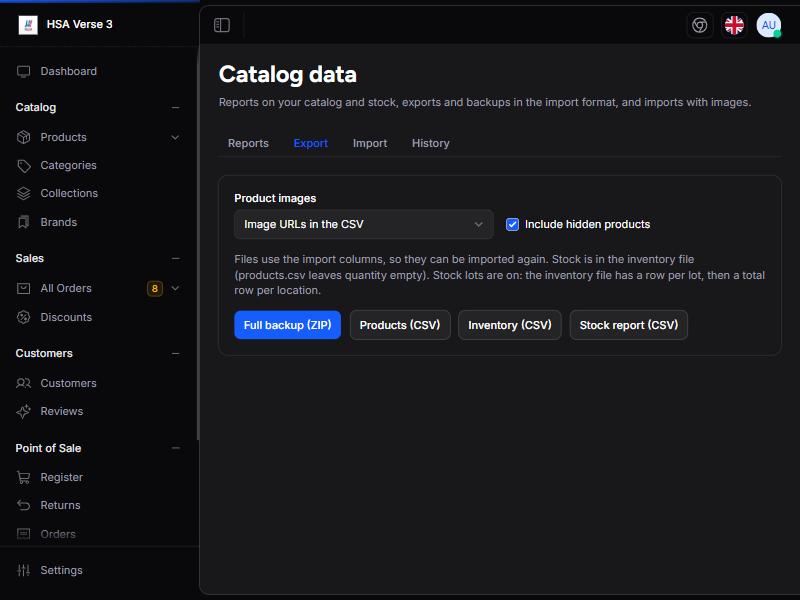Click the Returns arrow icon
Viewport: 800px width, 600px height.
click(x=23, y=505)
